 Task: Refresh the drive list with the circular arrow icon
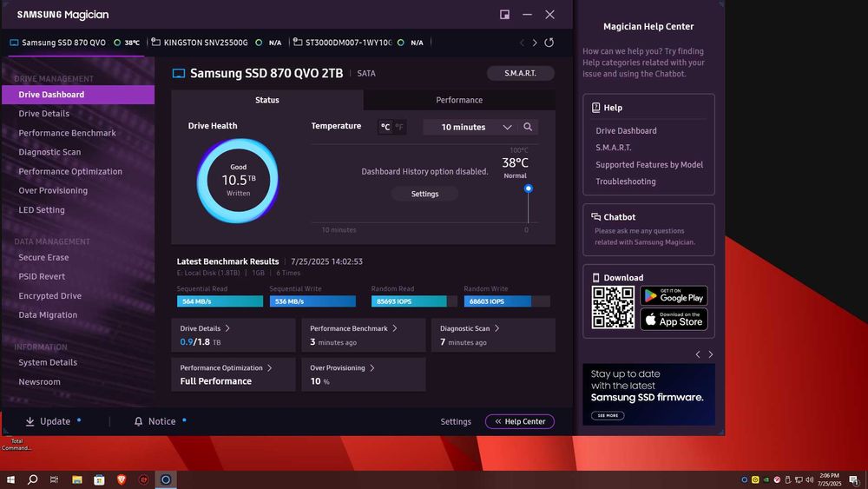click(549, 43)
